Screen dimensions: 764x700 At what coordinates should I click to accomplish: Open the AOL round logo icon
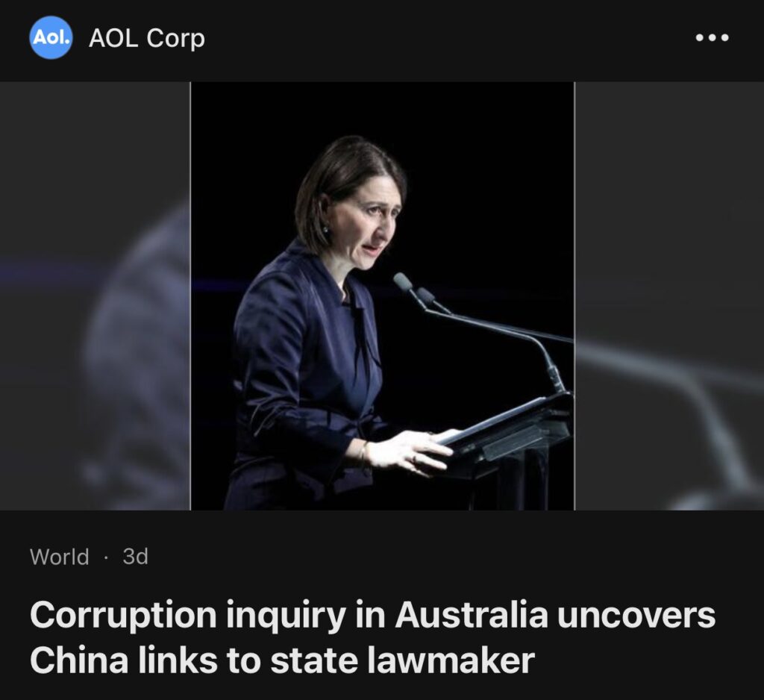(51, 37)
